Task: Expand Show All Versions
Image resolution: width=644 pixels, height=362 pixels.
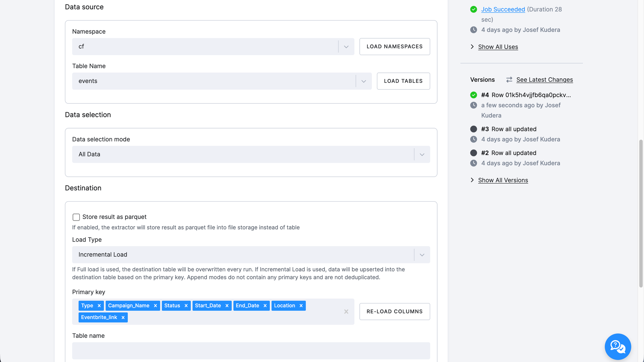Action: 503,180
